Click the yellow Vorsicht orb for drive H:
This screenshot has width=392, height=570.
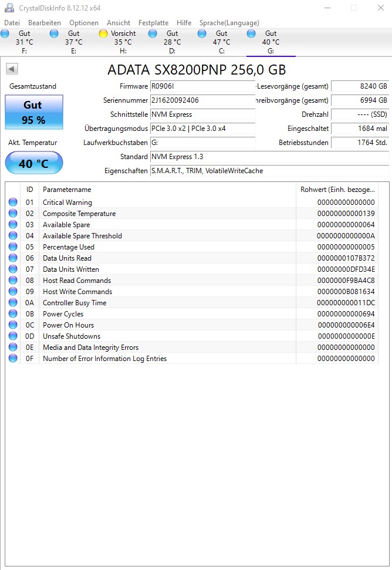103,34
